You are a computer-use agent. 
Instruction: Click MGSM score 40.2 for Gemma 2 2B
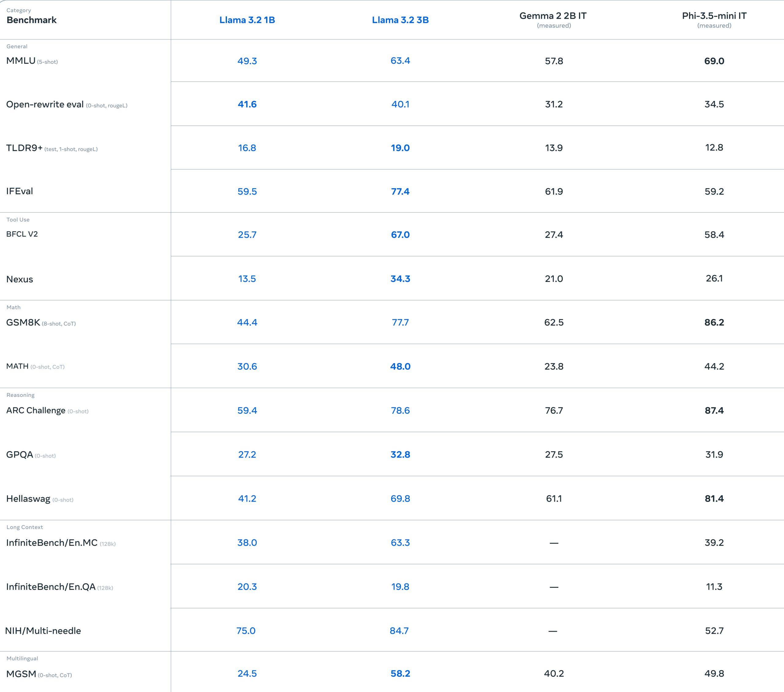click(554, 674)
